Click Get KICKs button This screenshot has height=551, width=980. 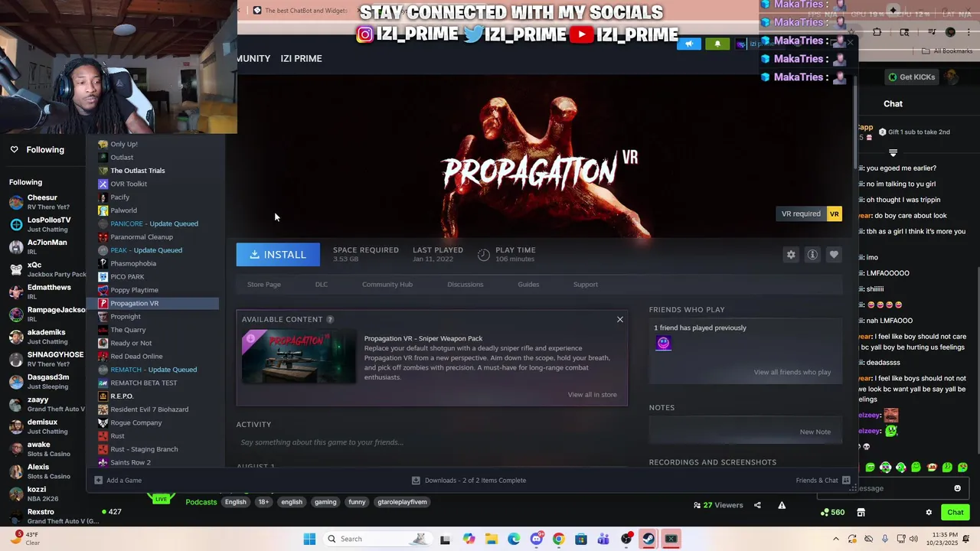(911, 77)
